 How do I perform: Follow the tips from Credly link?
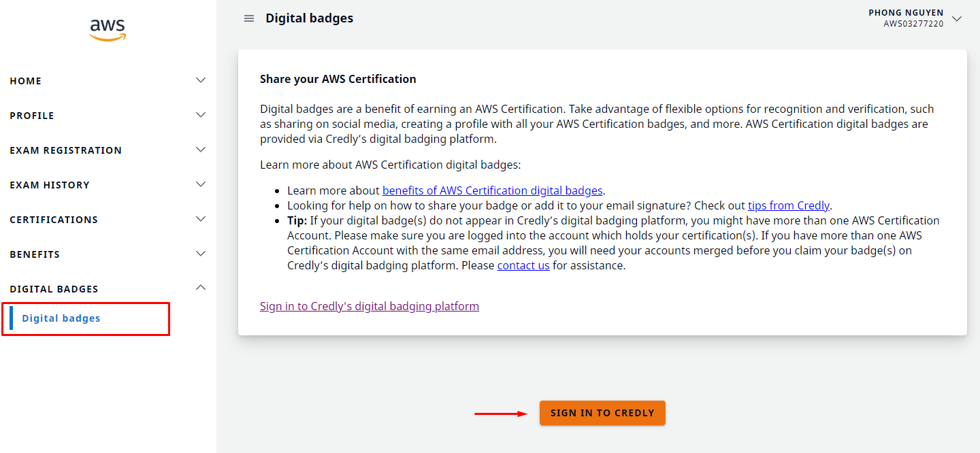coord(788,205)
